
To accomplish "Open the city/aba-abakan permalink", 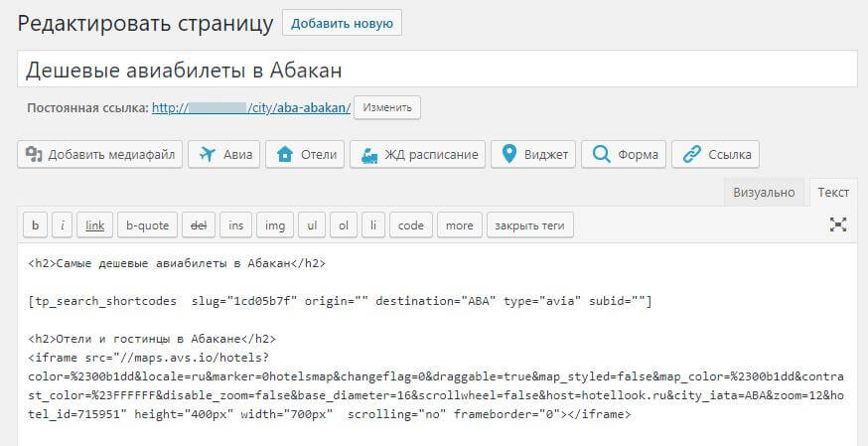I will [251, 107].
